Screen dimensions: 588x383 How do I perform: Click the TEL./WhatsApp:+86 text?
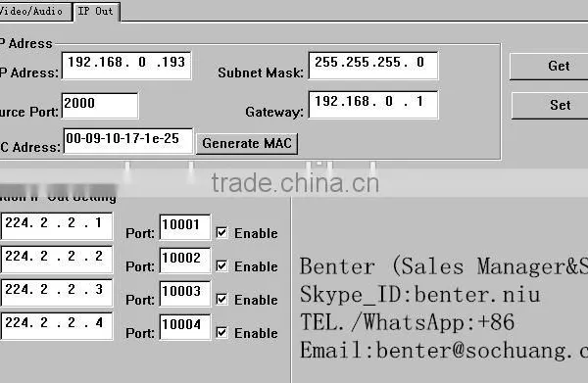[x=408, y=322]
